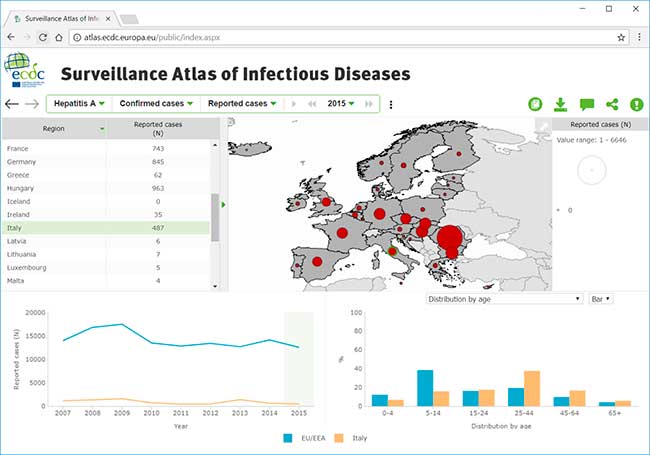Click the browser back arrow
The height and width of the screenshot is (455, 650).
pos(11,37)
